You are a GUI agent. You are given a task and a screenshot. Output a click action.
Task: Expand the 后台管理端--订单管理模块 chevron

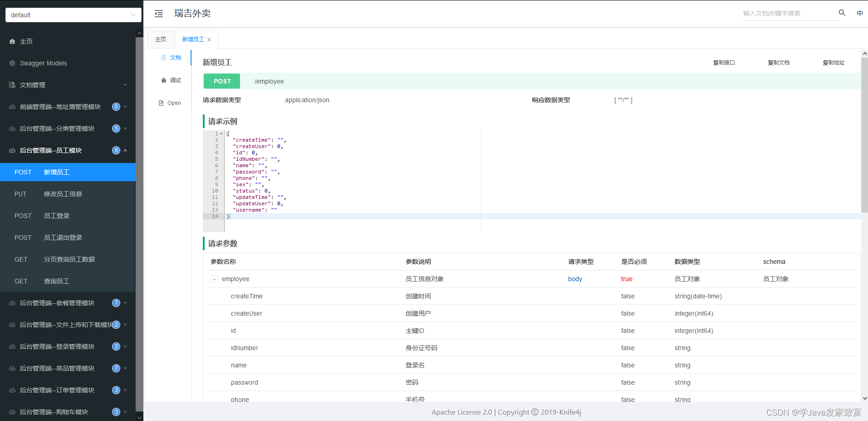[125, 390]
